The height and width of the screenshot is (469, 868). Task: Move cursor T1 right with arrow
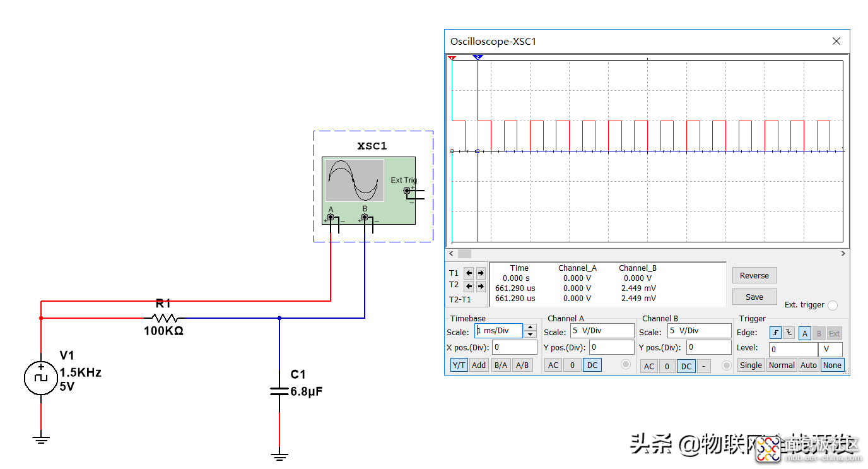pos(481,273)
